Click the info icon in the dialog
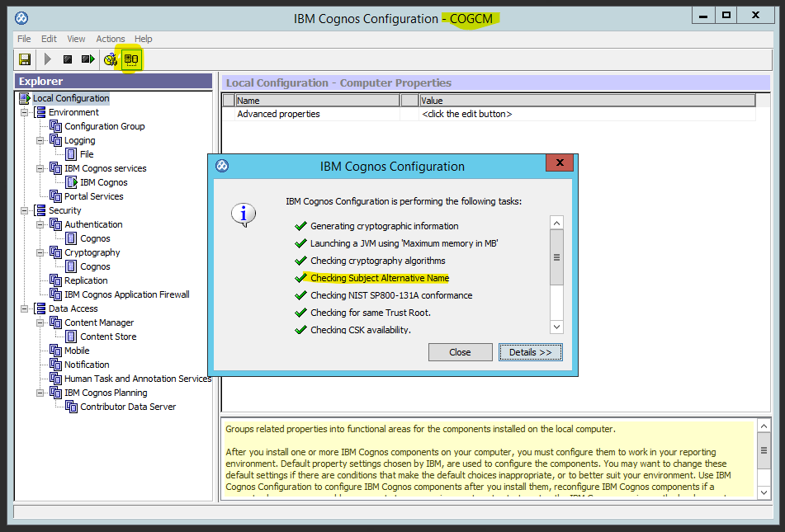Viewport: 785px width, 532px height. click(244, 215)
